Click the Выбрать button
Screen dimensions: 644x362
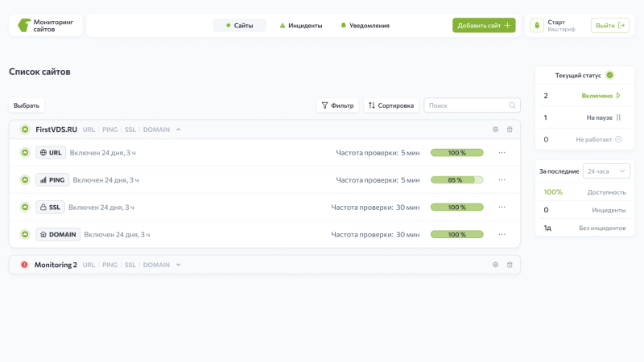27,105
